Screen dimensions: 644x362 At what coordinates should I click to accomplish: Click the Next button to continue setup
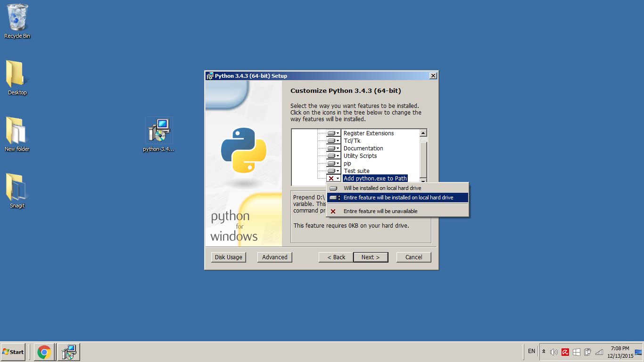pyautogui.click(x=371, y=257)
